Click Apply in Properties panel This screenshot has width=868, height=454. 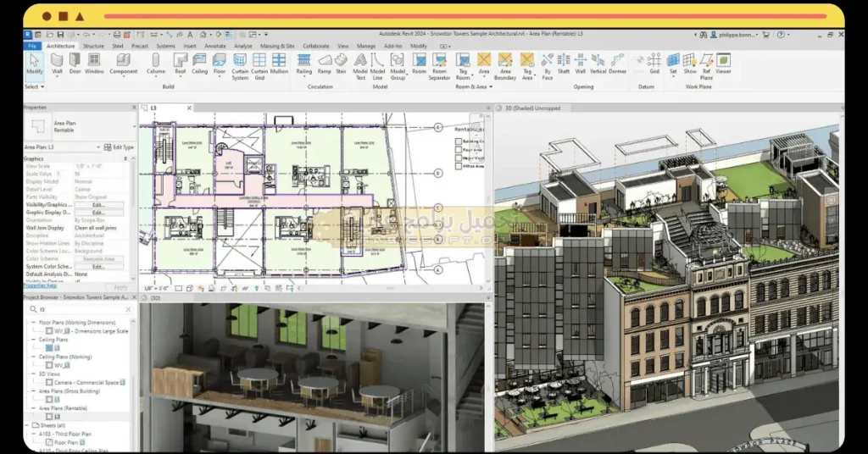click(120, 286)
